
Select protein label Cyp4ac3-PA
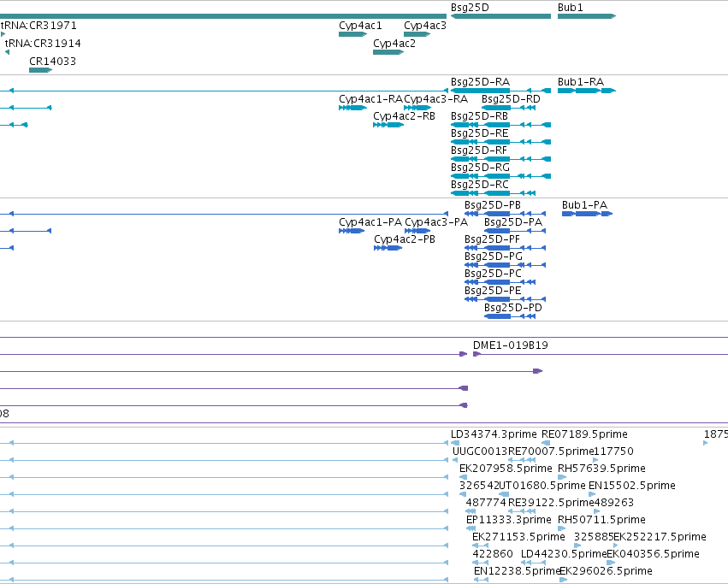[x=436, y=222]
